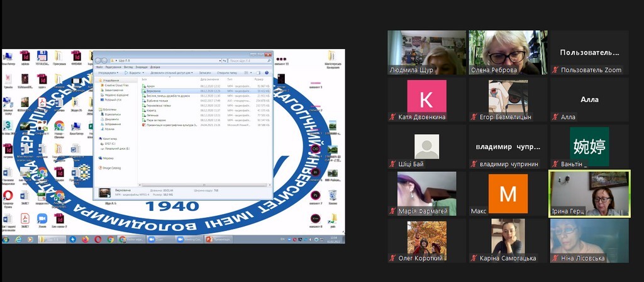Click the taskbar clock in shared screen
The image size is (644, 282).
(335, 239)
